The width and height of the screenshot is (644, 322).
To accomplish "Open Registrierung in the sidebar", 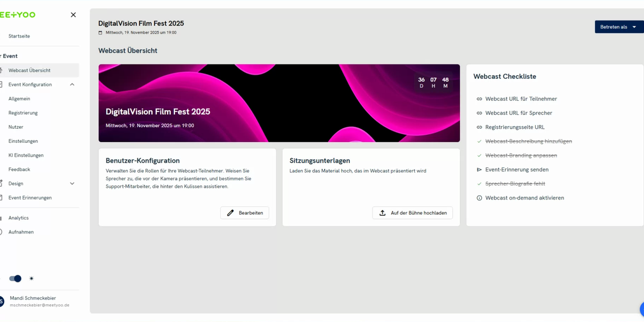I will point(23,113).
